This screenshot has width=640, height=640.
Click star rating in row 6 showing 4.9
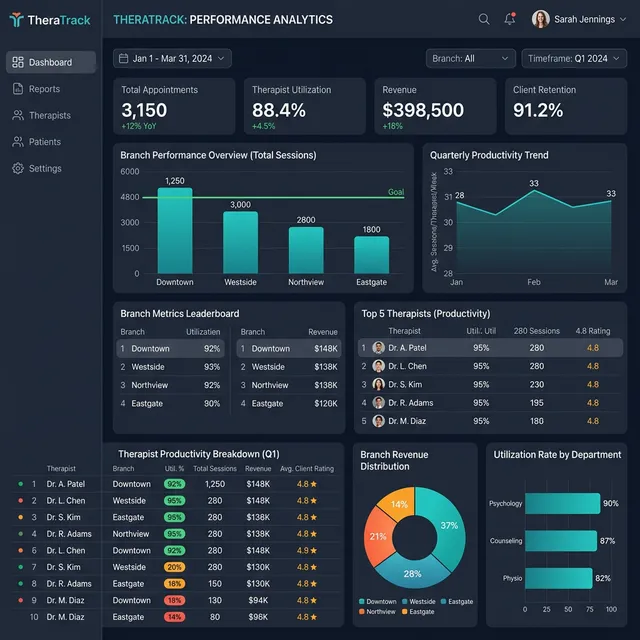tap(307, 551)
